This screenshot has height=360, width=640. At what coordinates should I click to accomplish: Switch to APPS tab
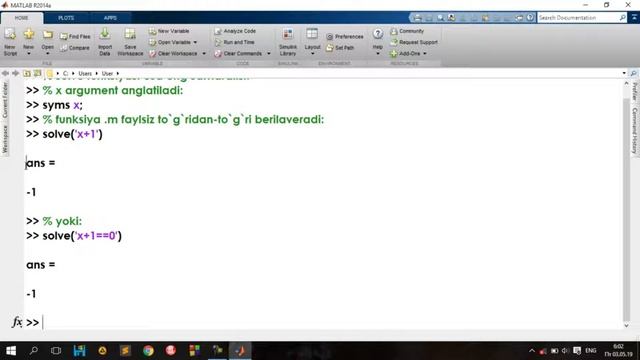pos(110,18)
